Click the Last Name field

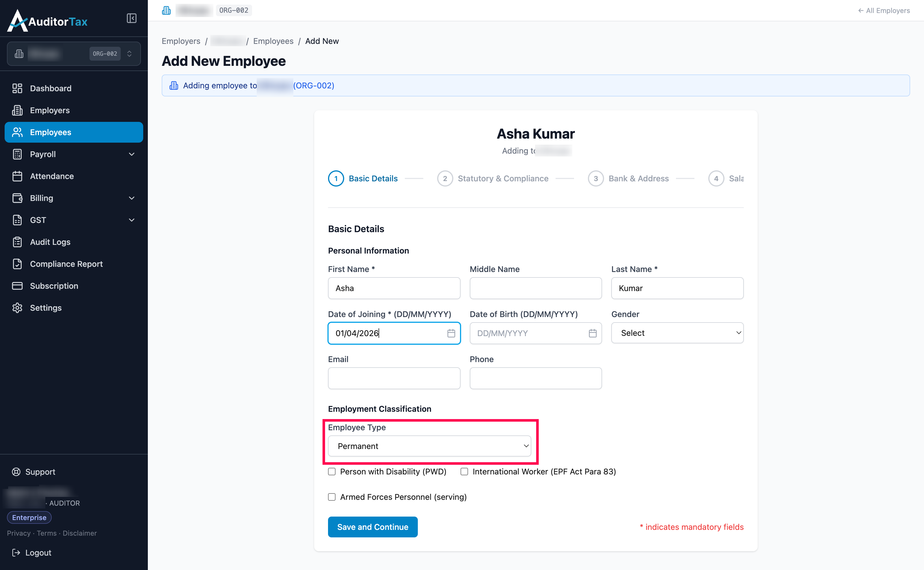[677, 288]
